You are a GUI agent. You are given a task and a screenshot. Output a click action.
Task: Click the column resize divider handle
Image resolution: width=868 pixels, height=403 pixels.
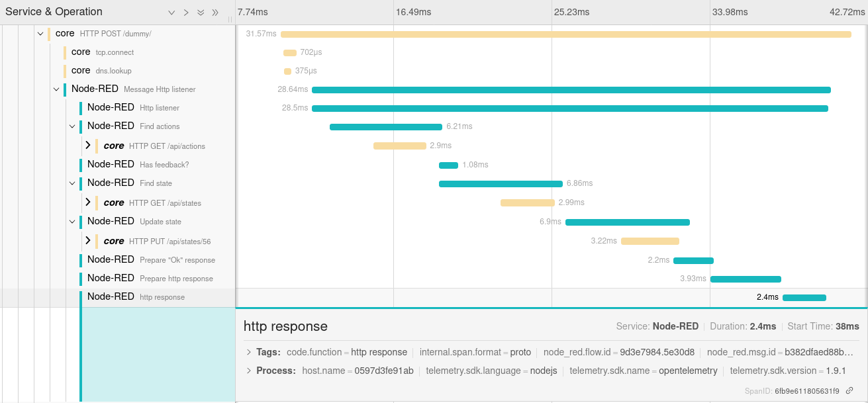(x=230, y=19)
